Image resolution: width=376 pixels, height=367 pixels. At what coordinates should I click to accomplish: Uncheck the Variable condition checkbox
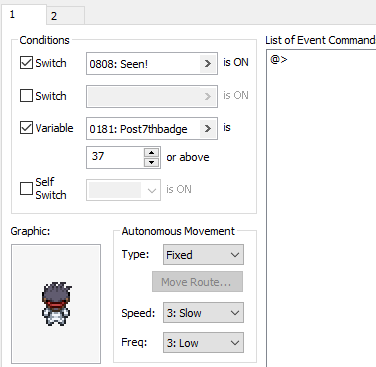pos(26,128)
